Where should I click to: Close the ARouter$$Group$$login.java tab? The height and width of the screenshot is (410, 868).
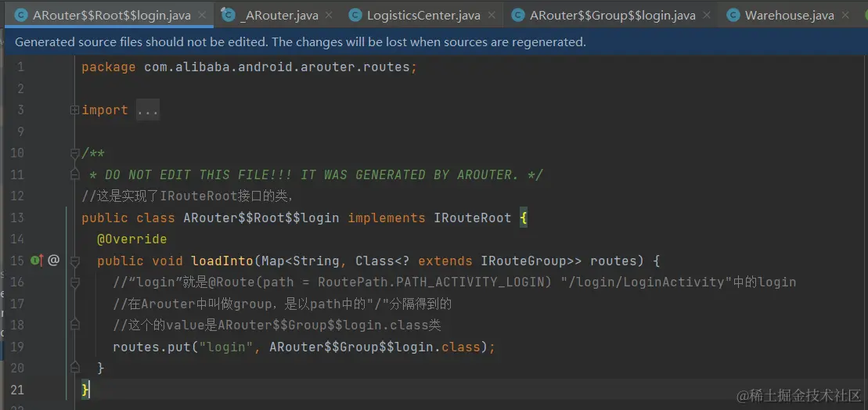coord(707,16)
